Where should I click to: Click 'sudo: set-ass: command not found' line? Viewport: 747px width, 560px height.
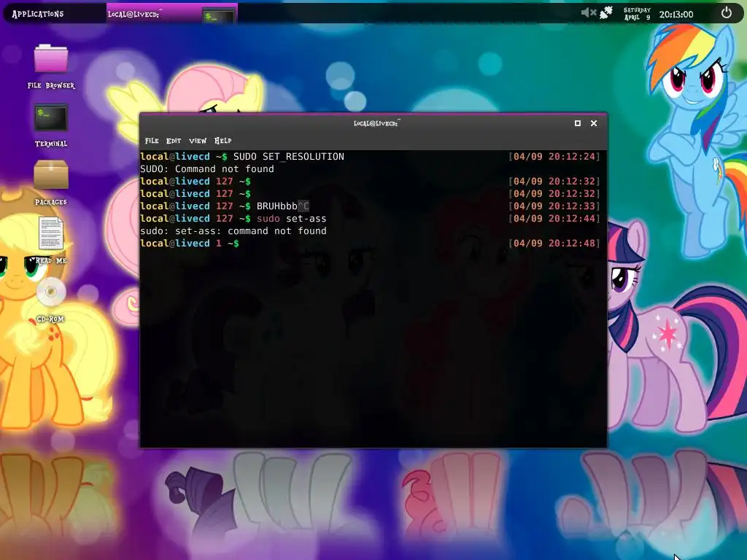pyautogui.click(x=233, y=231)
